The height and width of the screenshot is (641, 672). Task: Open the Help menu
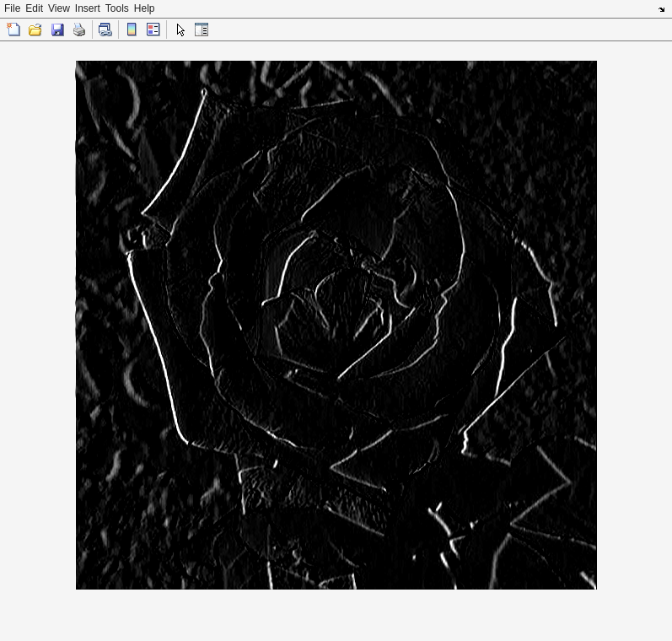[x=144, y=8]
